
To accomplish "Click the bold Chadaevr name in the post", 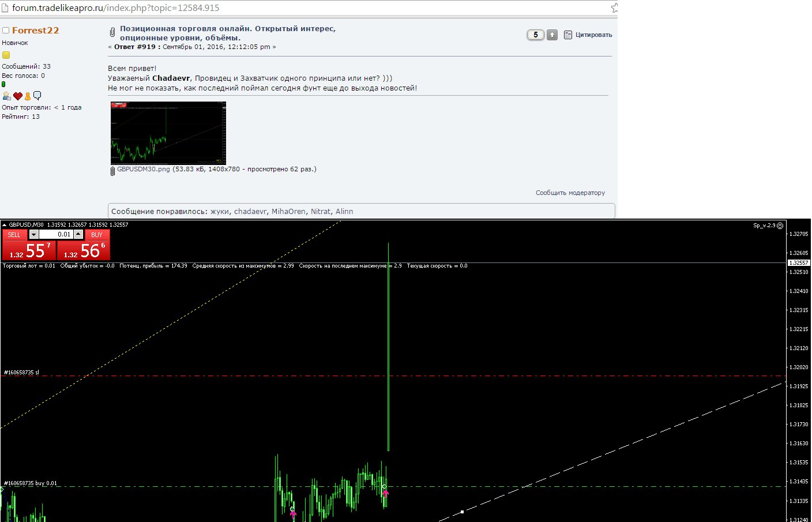I will [171, 78].
